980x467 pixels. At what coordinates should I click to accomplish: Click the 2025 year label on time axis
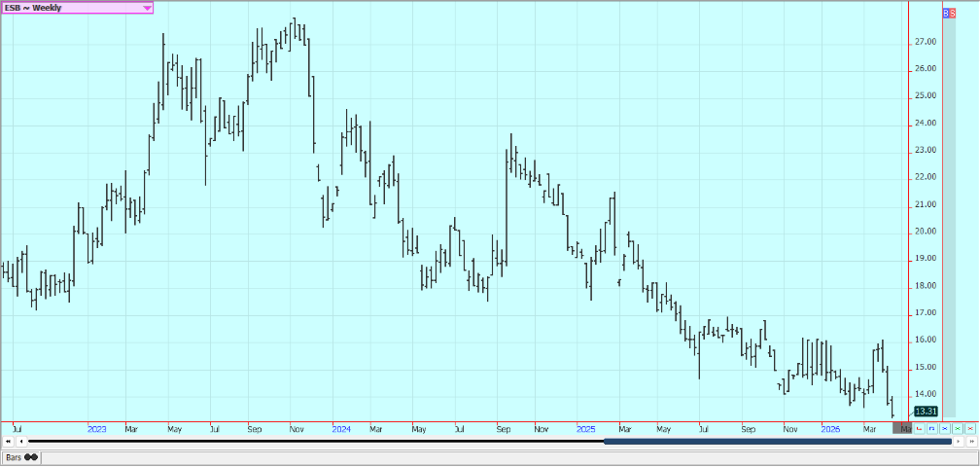point(585,428)
